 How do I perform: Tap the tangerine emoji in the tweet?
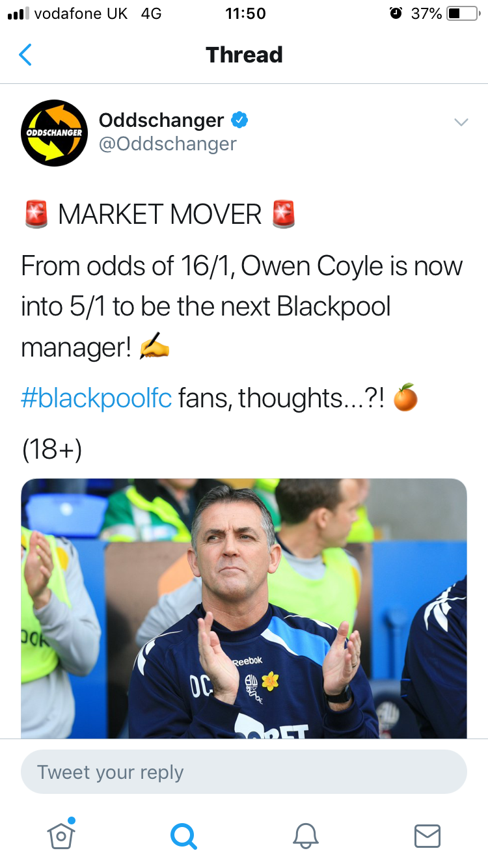(405, 398)
